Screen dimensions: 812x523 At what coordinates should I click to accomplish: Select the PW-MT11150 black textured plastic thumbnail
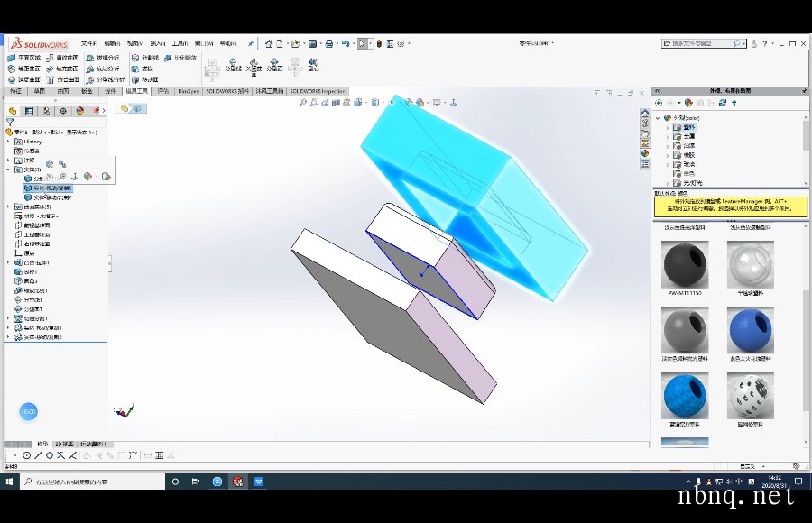685,264
